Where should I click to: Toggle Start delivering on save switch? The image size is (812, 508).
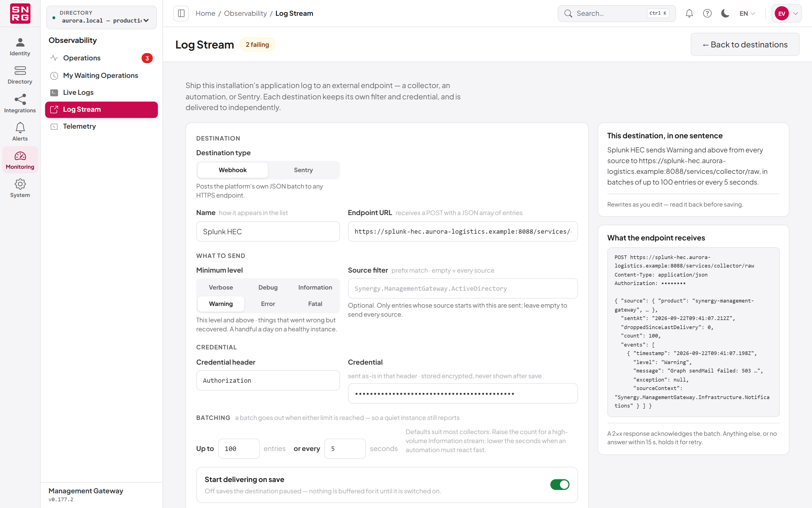coord(560,485)
